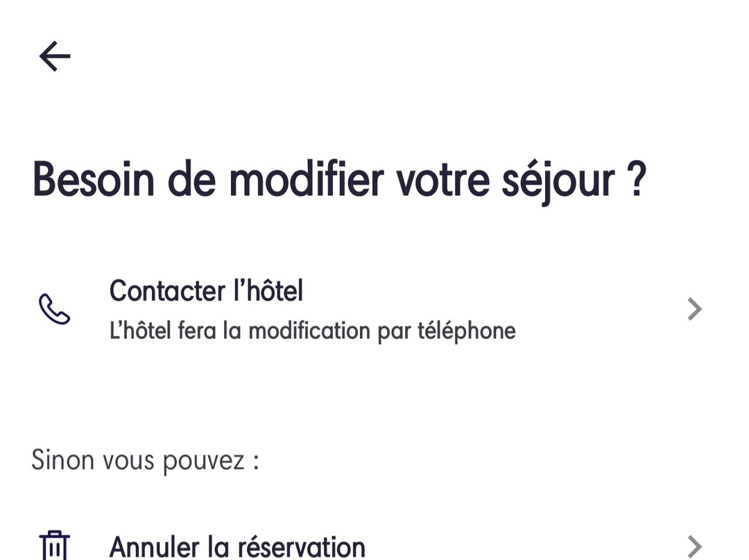
Task: Go back using the arrow icon
Action: pyautogui.click(x=55, y=56)
